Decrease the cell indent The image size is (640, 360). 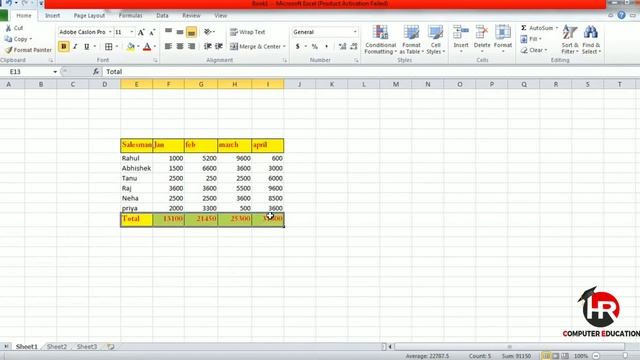point(208,47)
